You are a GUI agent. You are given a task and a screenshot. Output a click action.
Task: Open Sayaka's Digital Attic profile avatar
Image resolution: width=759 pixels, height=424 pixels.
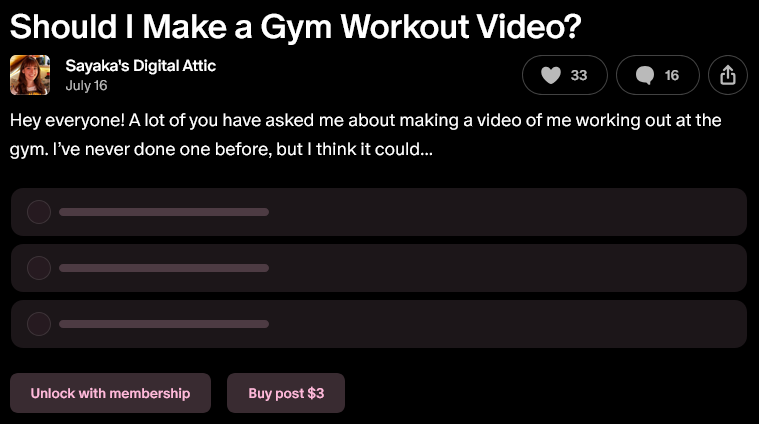click(x=30, y=75)
